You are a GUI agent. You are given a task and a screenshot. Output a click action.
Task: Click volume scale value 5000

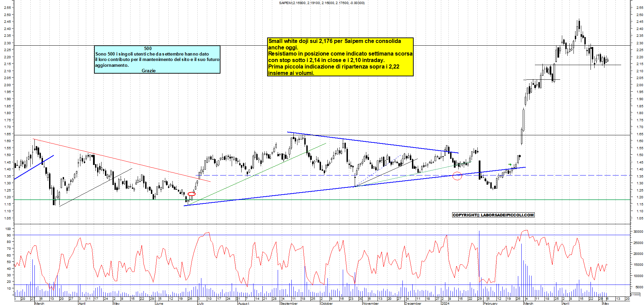tap(639, 287)
